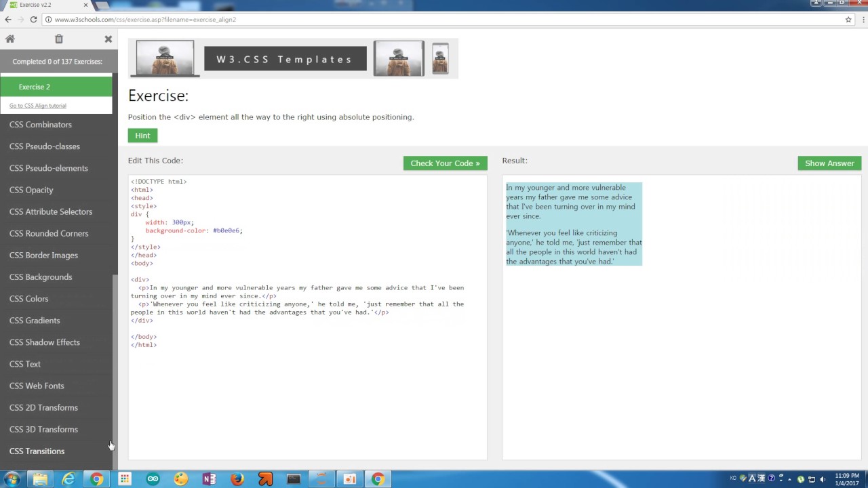Click the phone template thumbnail in banner

(x=440, y=59)
